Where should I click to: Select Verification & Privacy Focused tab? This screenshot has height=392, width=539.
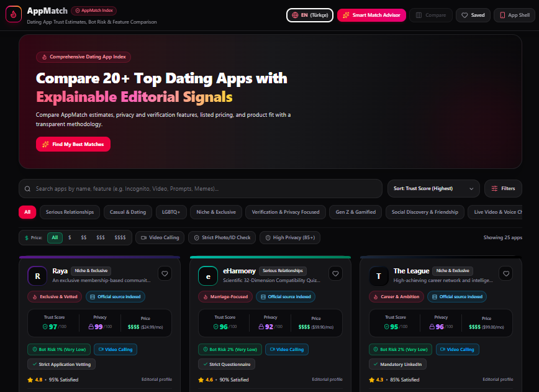(286, 212)
